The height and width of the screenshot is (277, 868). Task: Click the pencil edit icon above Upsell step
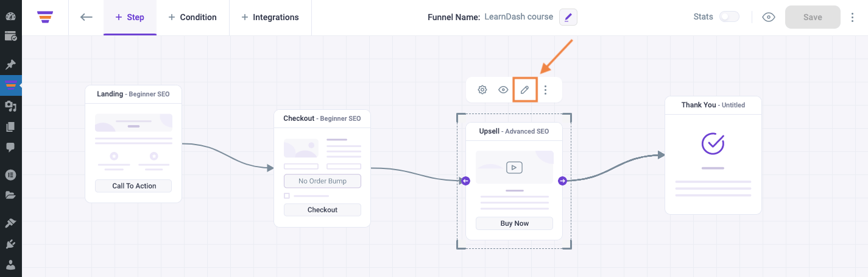(x=524, y=90)
